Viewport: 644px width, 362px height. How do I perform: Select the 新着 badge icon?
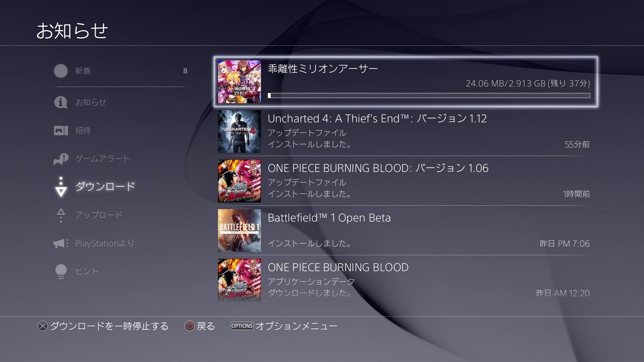tap(61, 71)
